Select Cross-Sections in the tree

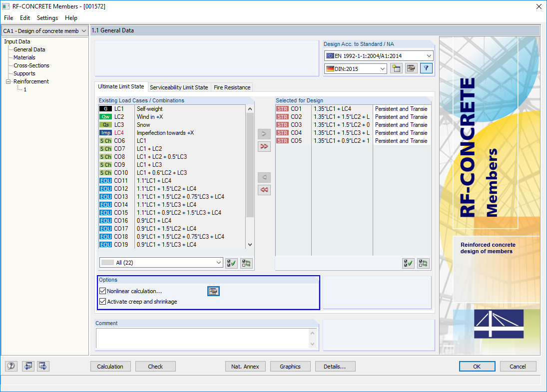(31, 65)
